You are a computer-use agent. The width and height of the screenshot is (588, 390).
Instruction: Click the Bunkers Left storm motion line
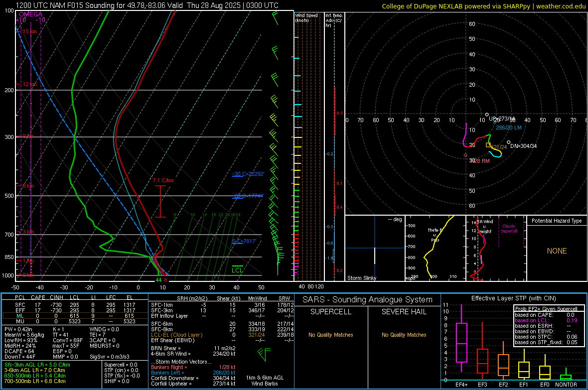tap(193, 373)
